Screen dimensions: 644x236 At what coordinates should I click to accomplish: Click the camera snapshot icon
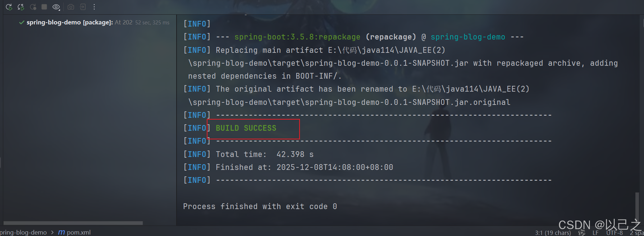[x=71, y=7]
